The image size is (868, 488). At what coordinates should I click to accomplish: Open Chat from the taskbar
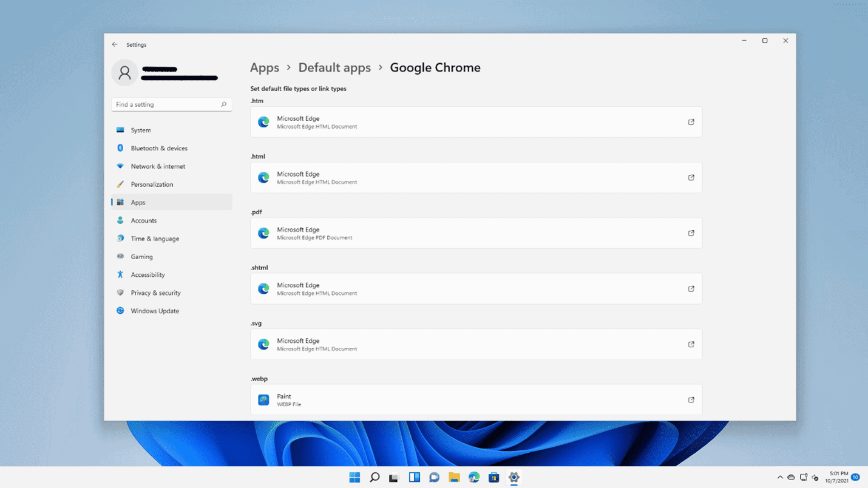tap(434, 478)
